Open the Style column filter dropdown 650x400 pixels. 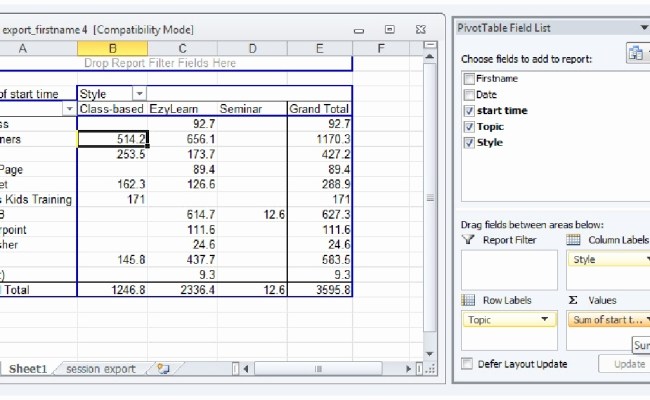139,94
